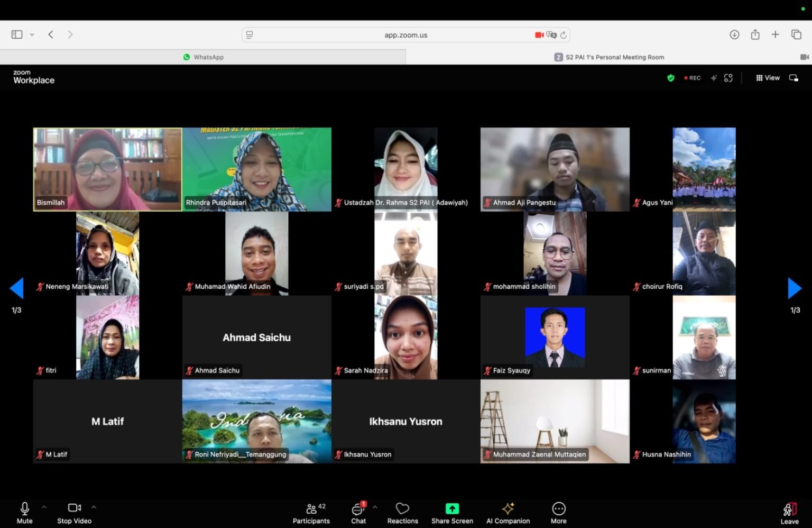Expand audio options arrow next to Mute

click(44, 507)
